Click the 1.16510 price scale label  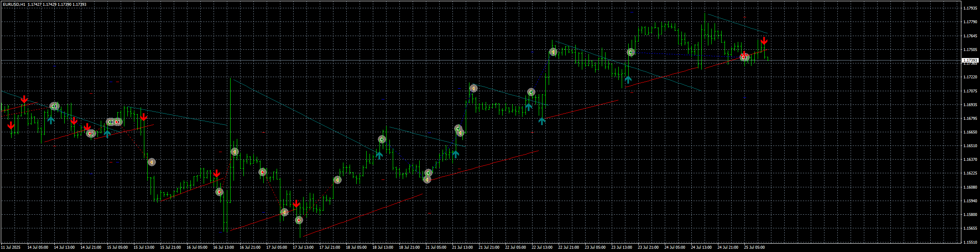(970, 145)
